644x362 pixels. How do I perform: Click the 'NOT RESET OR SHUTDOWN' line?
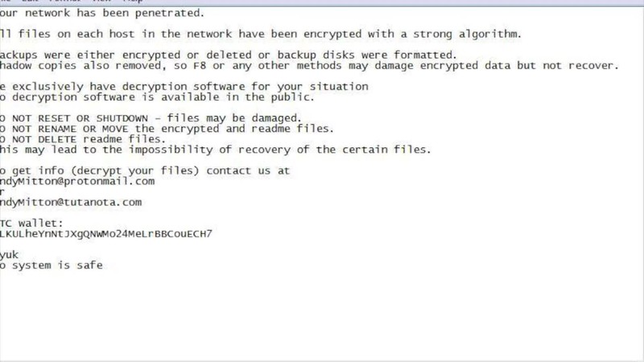pos(151,118)
